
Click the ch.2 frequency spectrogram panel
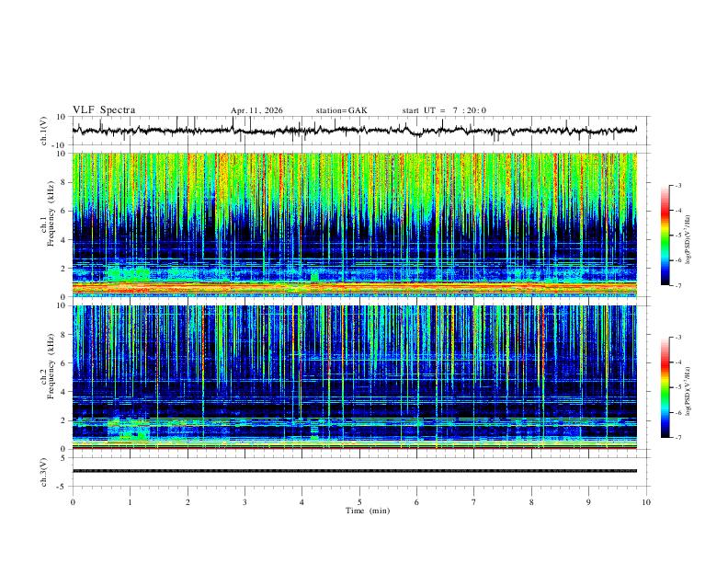pos(355,377)
